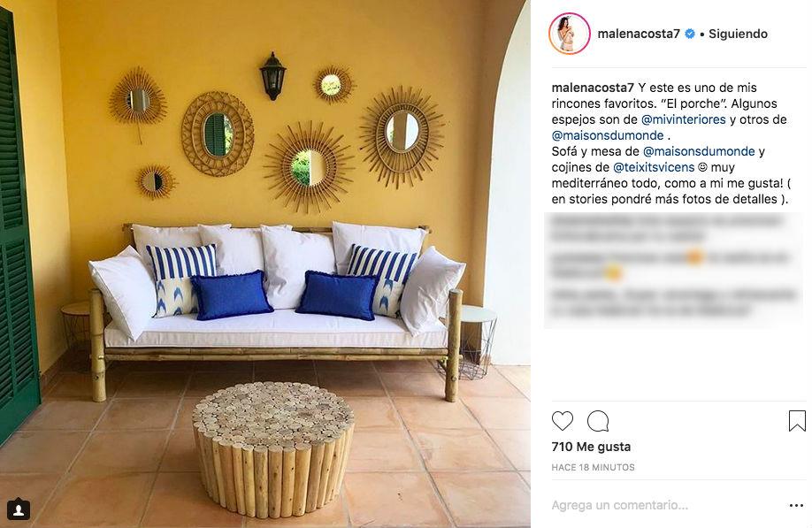
Task: Open malenacosta7 profile picture avatar
Action: click(x=569, y=34)
